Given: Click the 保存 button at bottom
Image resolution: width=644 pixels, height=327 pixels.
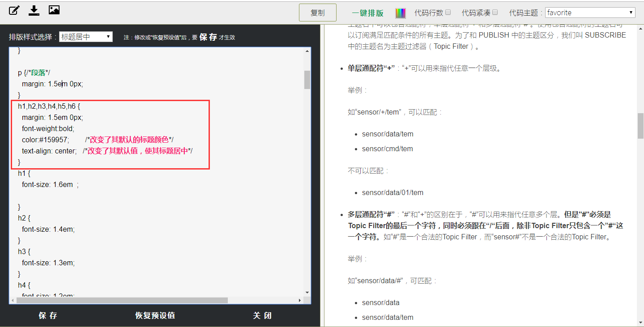Looking at the screenshot, I should tap(48, 315).
